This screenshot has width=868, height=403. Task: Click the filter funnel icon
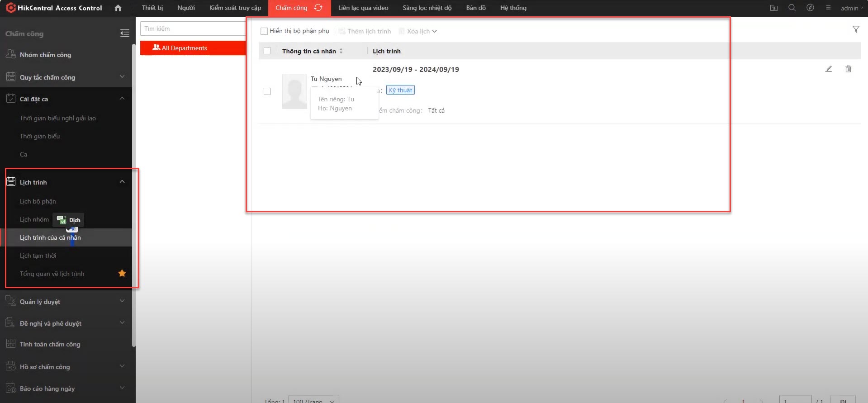[855, 29]
